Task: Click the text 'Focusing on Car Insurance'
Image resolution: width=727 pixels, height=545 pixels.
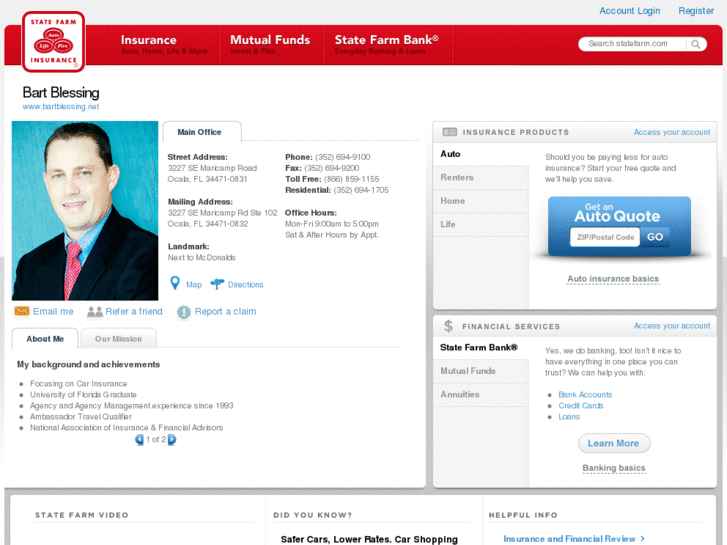Action: (78, 384)
